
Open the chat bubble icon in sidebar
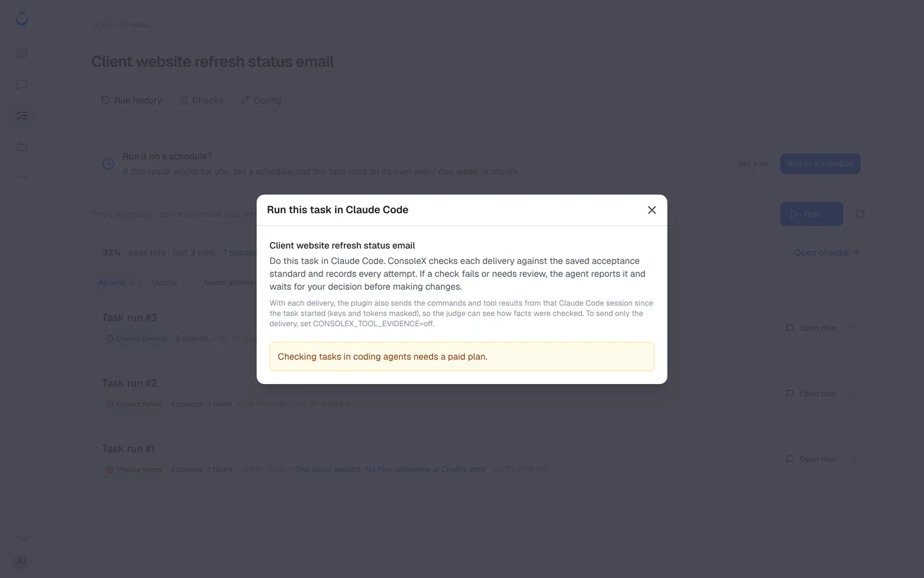pyautogui.click(x=22, y=85)
